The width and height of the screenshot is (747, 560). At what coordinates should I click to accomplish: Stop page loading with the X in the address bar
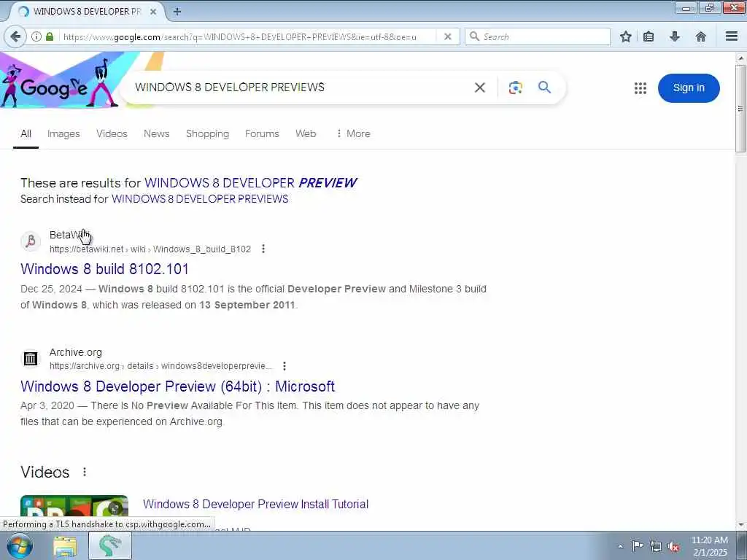447,36
